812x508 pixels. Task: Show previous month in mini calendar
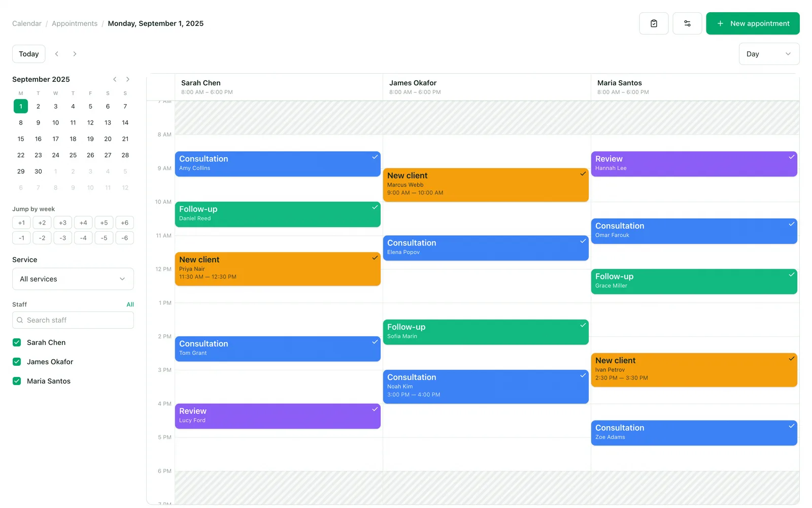point(115,79)
